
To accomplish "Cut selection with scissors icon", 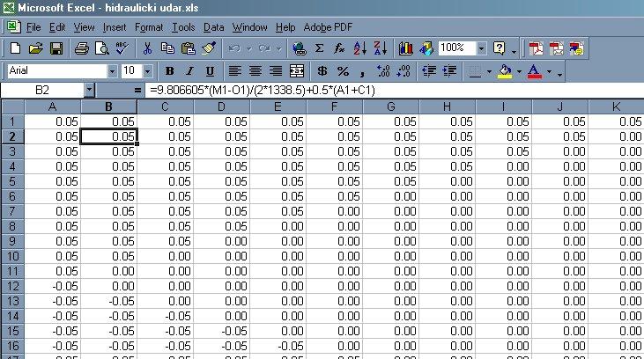I will pyautogui.click(x=147, y=48).
